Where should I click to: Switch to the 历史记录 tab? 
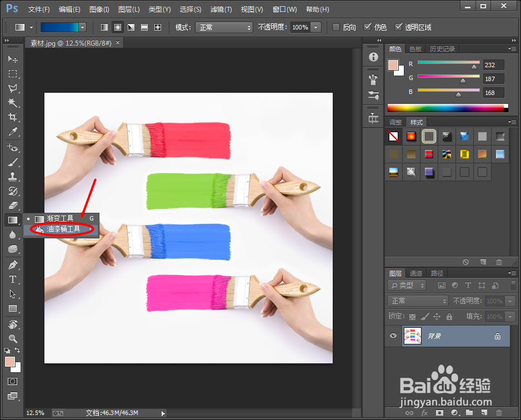[x=442, y=49]
